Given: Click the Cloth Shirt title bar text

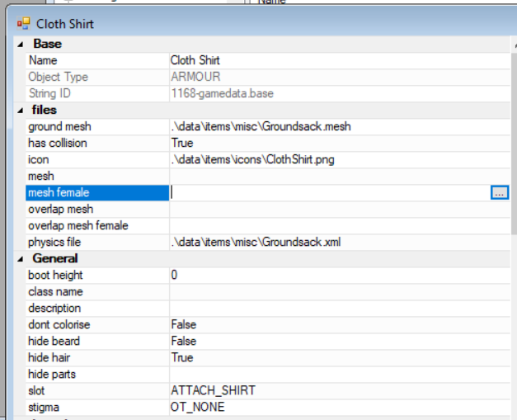Looking at the screenshot, I should point(65,24).
